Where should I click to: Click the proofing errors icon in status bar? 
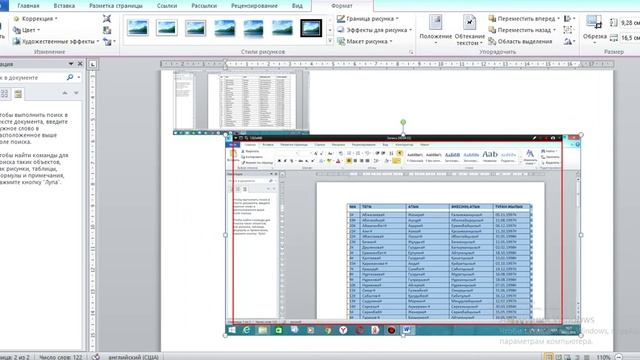click(96, 357)
